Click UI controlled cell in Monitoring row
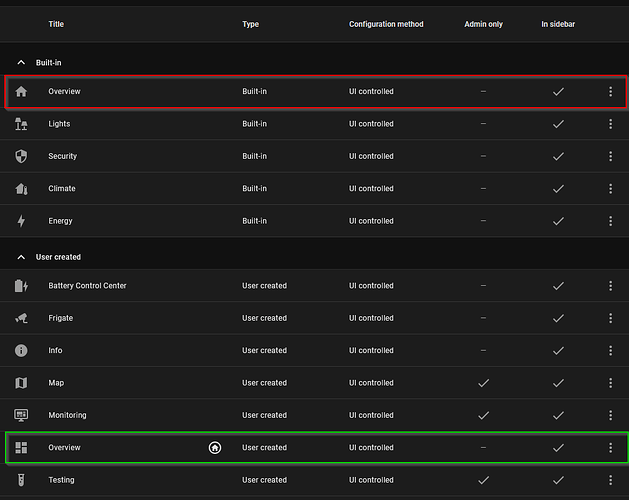Viewport: 629px width, 500px height. 371,415
